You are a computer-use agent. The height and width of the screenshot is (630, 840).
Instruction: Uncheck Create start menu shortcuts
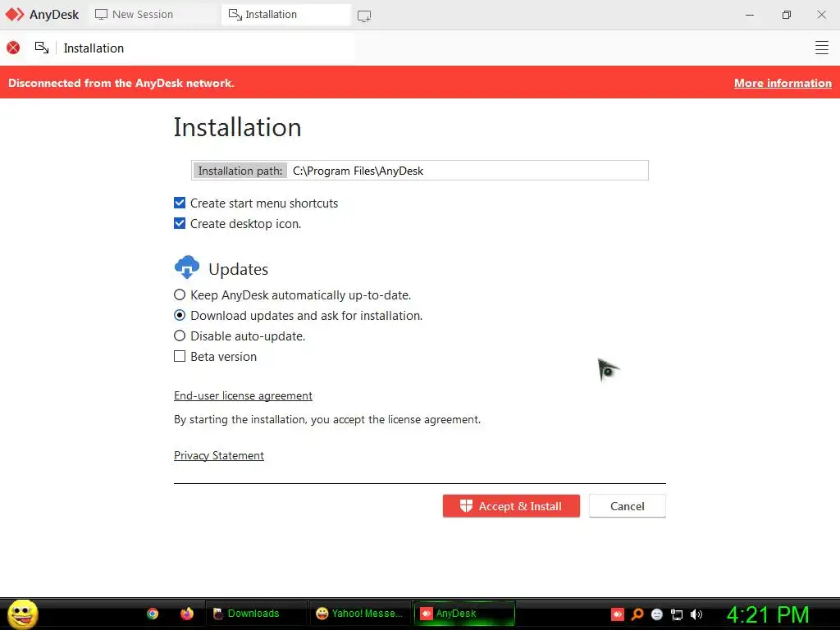click(x=180, y=203)
